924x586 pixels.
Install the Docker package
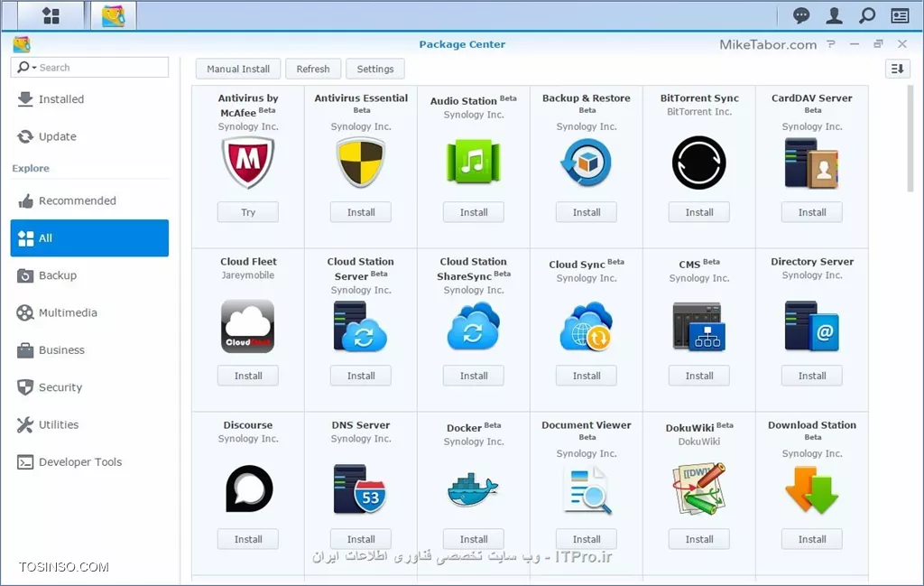point(474,539)
